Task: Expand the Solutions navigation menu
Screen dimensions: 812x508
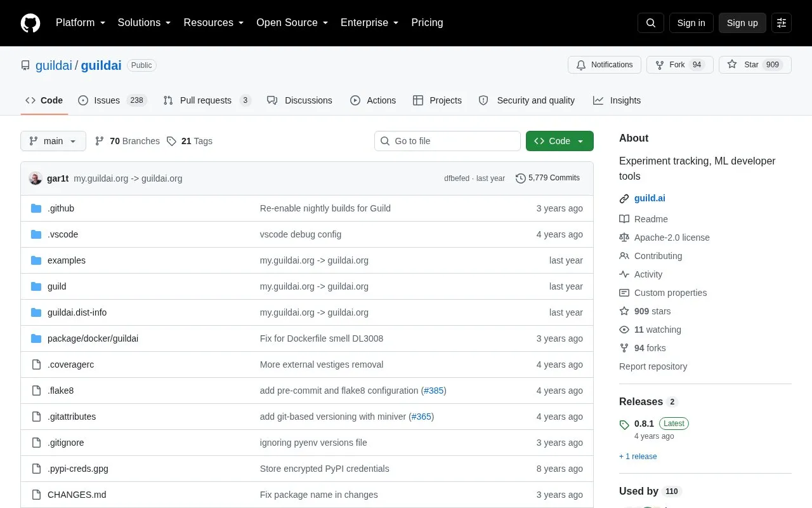Action: click(x=145, y=23)
